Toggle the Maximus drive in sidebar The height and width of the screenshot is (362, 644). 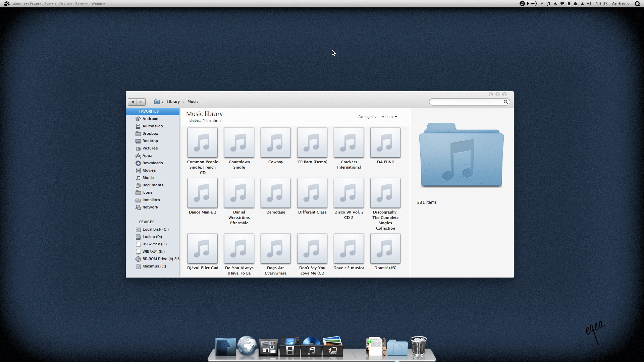pyautogui.click(x=154, y=266)
